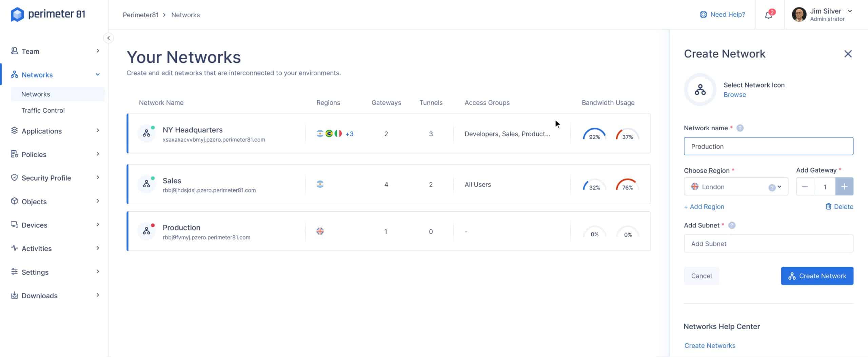Open Traffic Control submenu item
This screenshot has width=868, height=357.
point(43,110)
